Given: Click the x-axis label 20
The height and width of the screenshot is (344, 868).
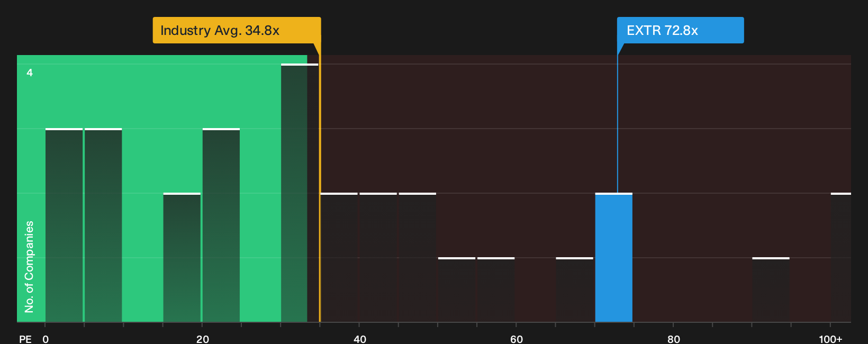Looking at the screenshot, I should coord(203,339).
